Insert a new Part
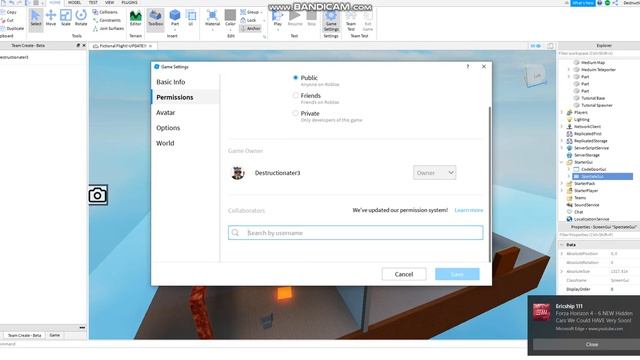 tap(175, 18)
